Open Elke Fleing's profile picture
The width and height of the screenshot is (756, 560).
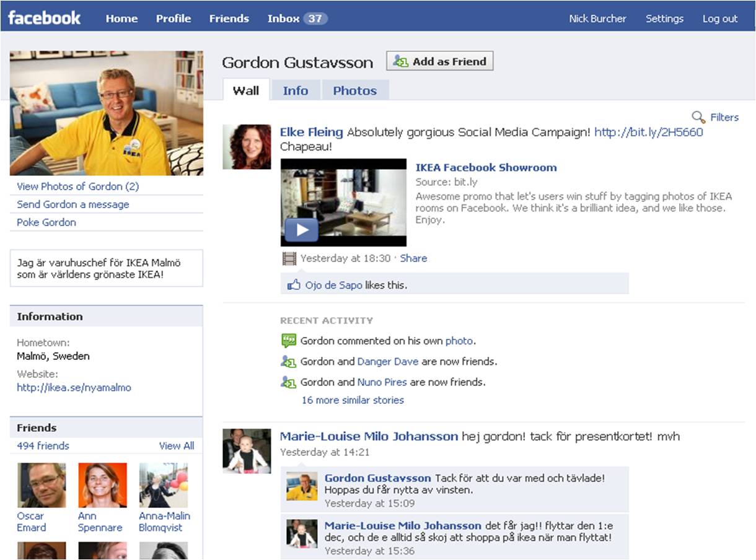click(x=247, y=147)
